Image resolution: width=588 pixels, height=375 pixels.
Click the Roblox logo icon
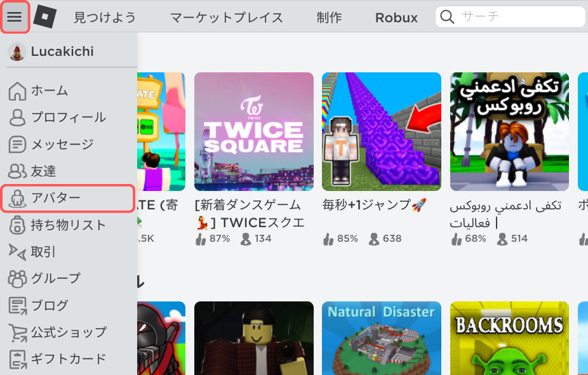click(45, 17)
